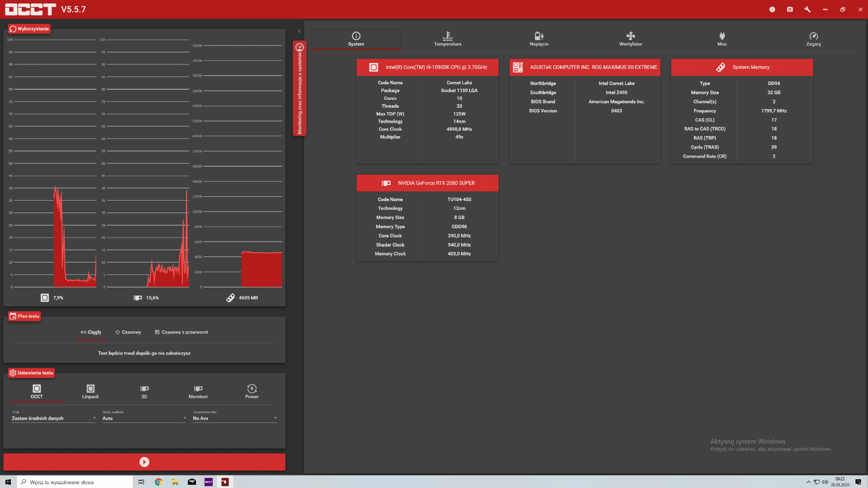
Task: Show hidden system tray icons
Action: click(x=808, y=482)
